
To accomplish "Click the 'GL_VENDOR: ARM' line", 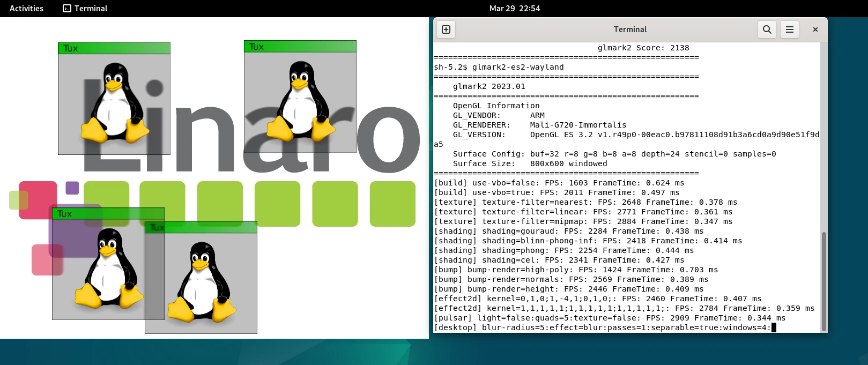I will (499, 115).
